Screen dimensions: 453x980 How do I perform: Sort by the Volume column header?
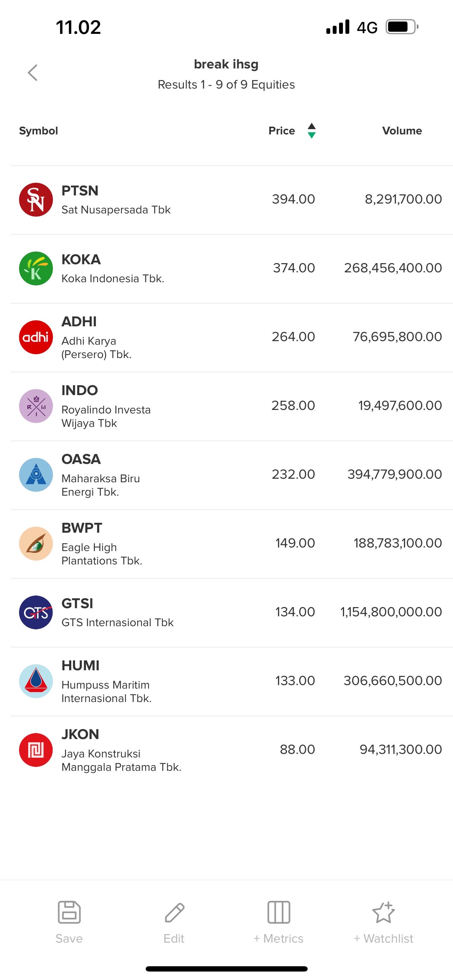[401, 131]
